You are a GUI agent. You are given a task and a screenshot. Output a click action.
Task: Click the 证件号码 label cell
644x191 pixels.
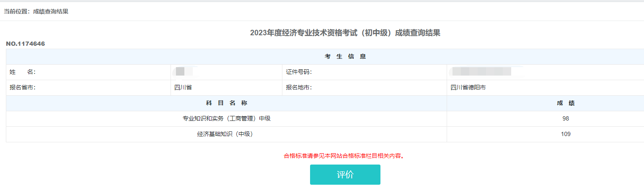(x=299, y=72)
